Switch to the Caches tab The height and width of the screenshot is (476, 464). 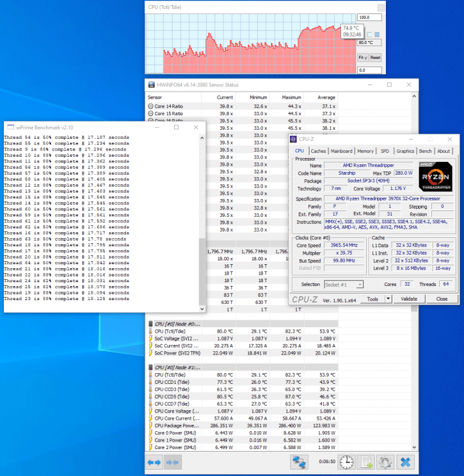[318, 151]
